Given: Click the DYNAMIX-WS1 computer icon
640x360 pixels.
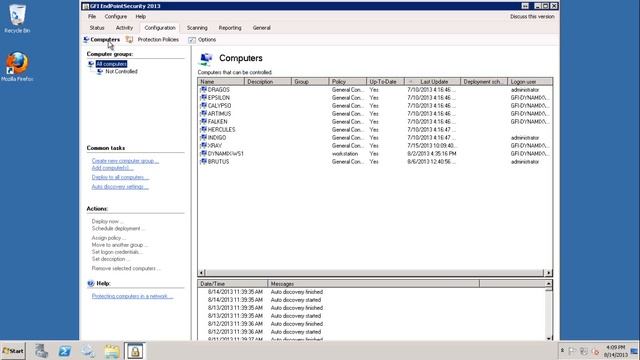Looking at the screenshot, I should tap(203, 153).
